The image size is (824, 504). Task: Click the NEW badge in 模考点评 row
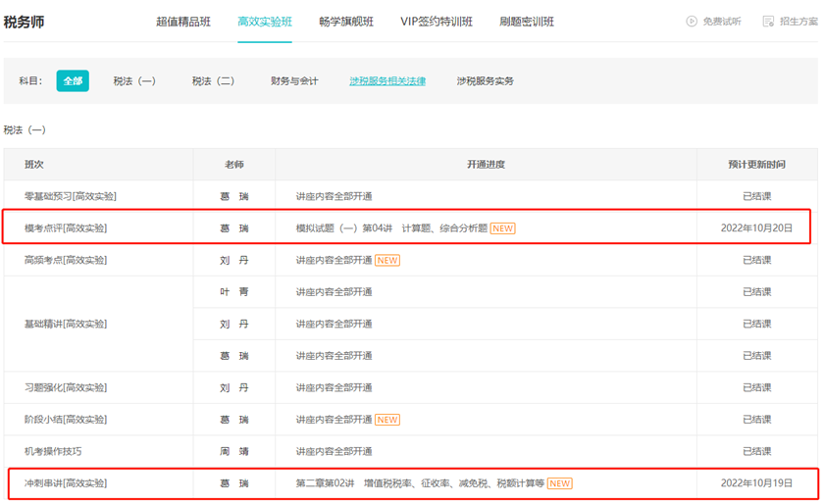click(x=503, y=228)
